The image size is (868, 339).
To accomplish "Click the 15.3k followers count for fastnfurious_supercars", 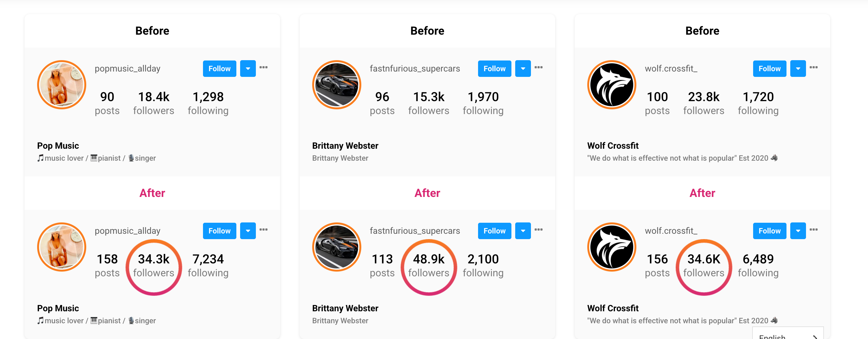I will [429, 103].
